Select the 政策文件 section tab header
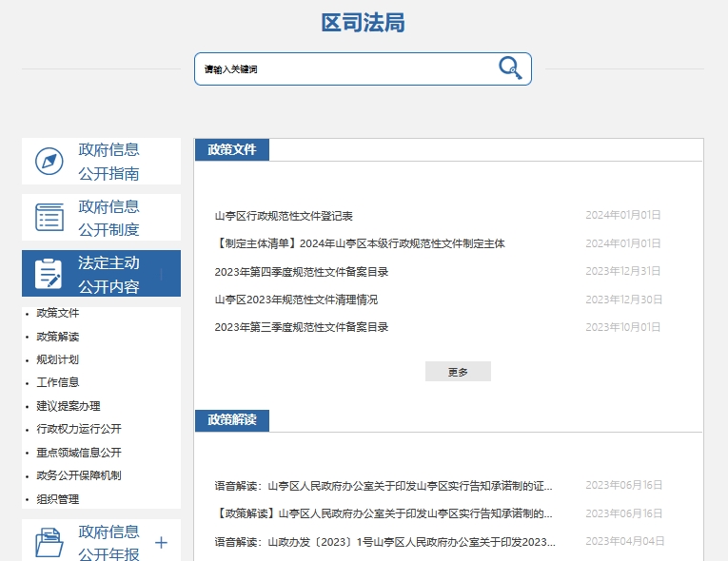 (x=231, y=149)
